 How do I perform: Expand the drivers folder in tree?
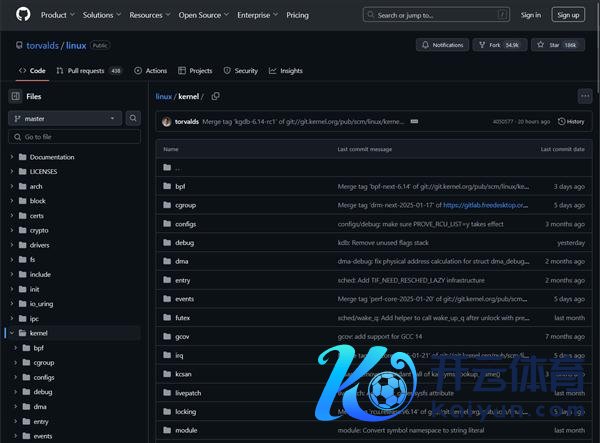pos(12,244)
